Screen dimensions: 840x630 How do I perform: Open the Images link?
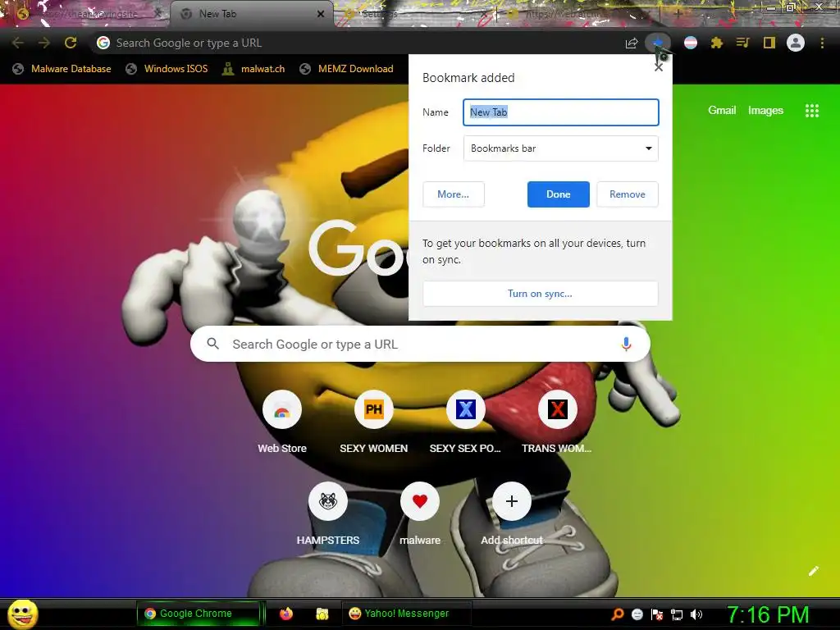[765, 111]
